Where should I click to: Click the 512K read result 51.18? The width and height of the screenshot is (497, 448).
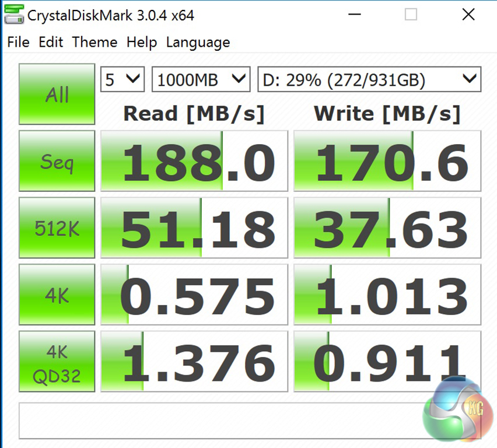194,228
